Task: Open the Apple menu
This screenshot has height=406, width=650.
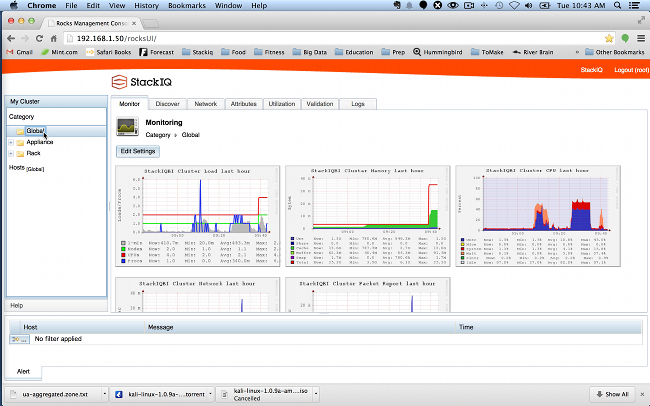Action: click(14, 5)
